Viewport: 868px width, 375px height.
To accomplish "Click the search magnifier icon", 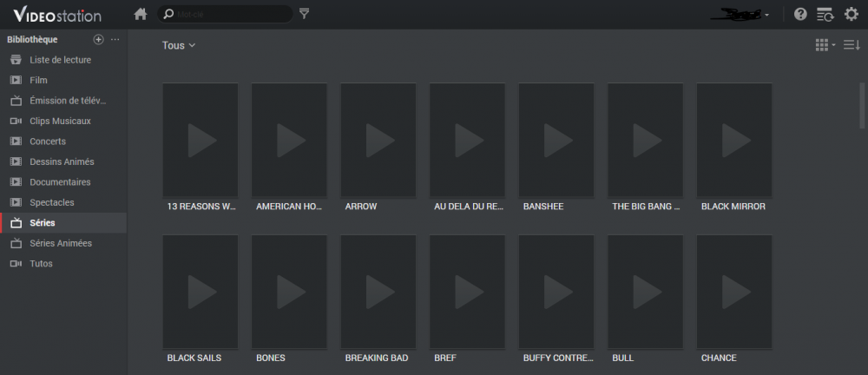I will 169,14.
